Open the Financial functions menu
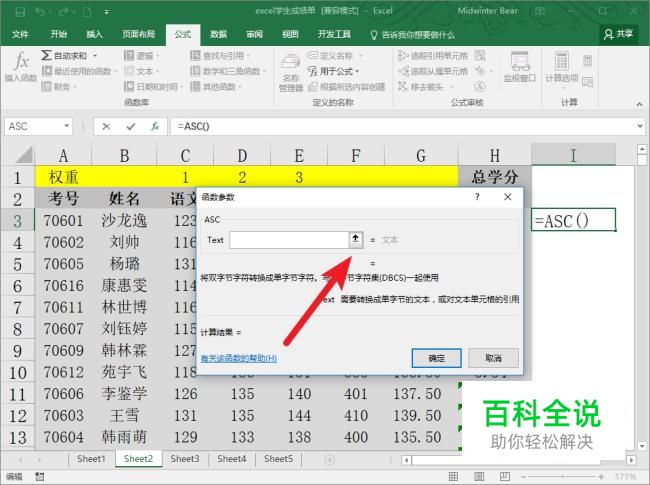Viewport: 650px width, 485px height. click(x=60, y=87)
